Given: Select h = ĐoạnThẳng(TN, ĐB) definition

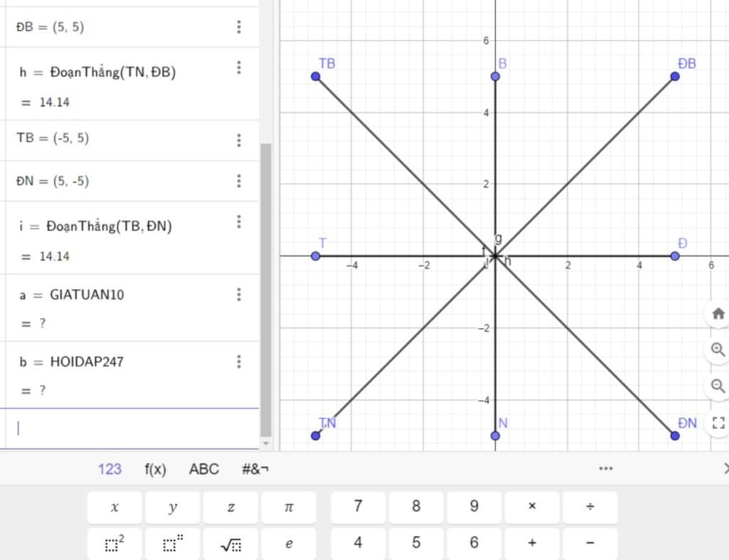Looking at the screenshot, I should coord(98,72).
